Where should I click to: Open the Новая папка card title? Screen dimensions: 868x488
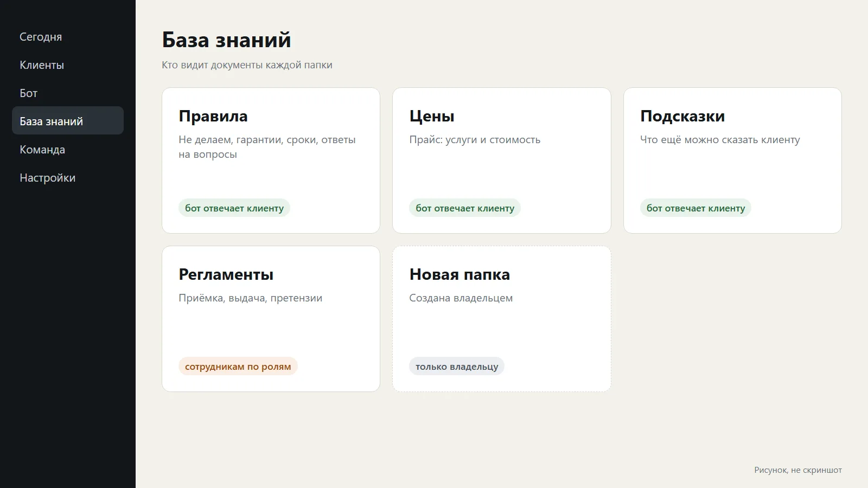459,274
